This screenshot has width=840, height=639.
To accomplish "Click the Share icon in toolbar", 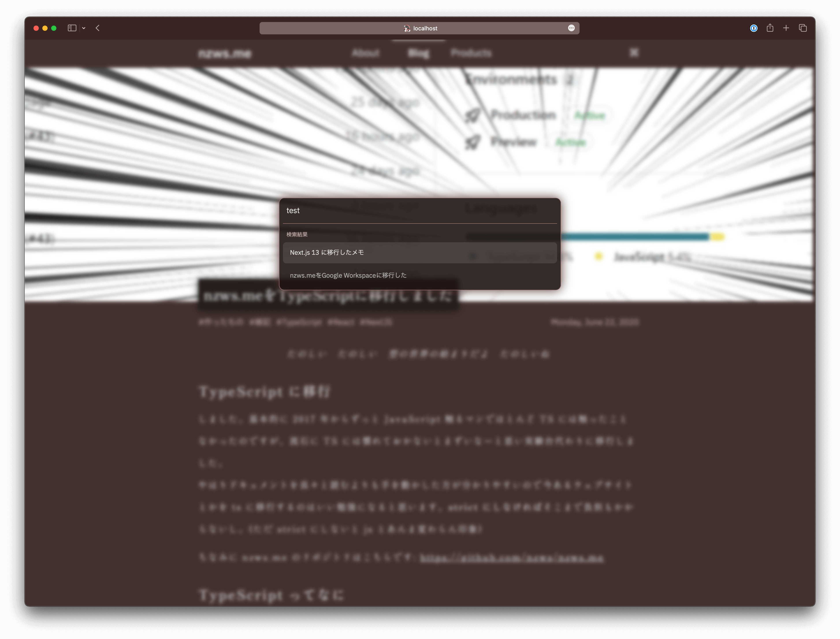I will pyautogui.click(x=769, y=28).
